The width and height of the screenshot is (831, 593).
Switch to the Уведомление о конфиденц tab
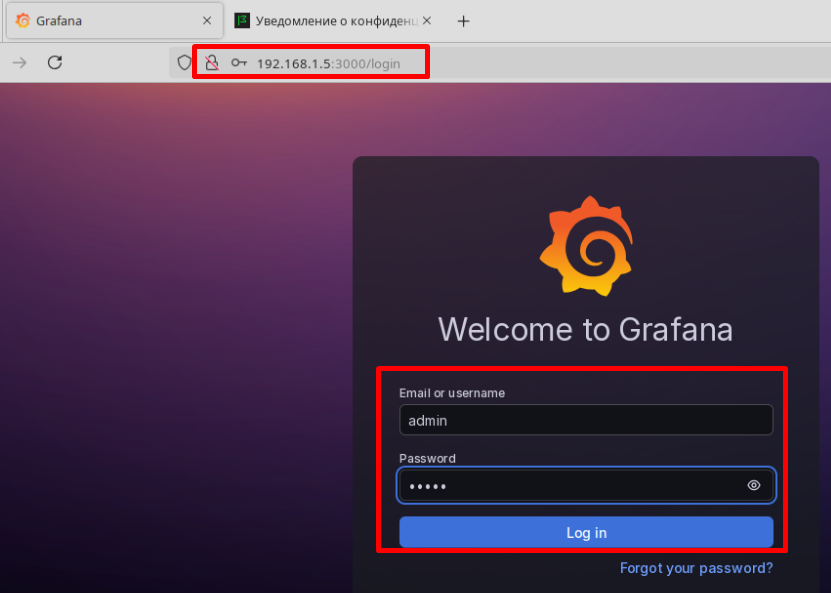[x=330, y=21]
